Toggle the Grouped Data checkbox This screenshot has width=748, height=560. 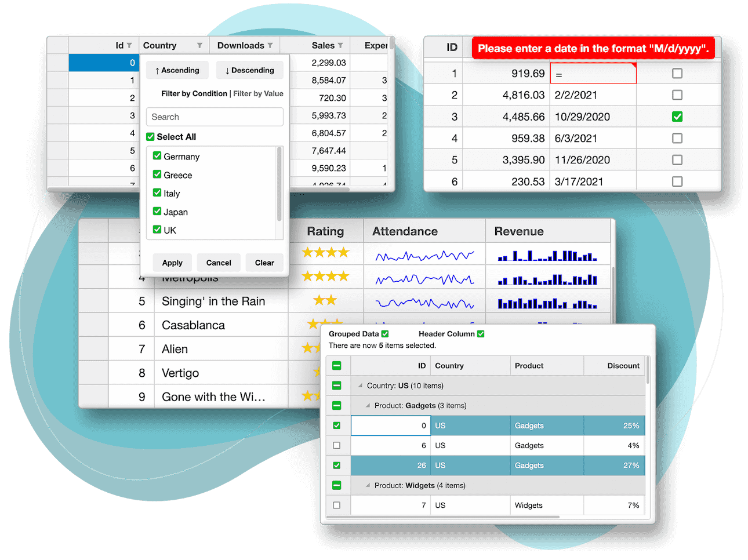[x=385, y=334]
